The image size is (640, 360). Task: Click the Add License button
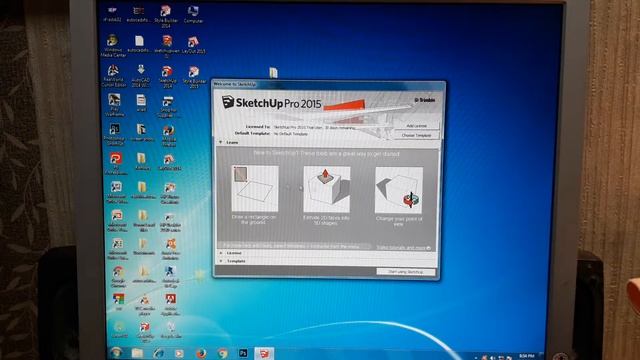pyautogui.click(x=416, y=126)
